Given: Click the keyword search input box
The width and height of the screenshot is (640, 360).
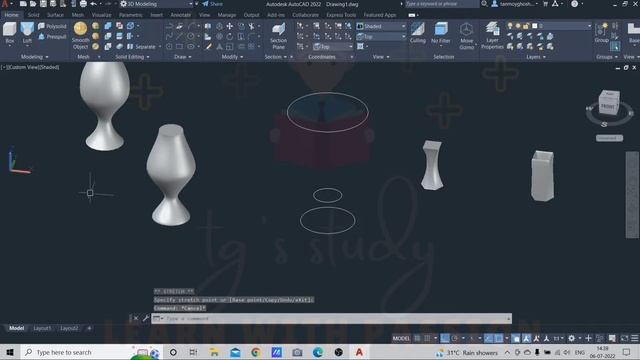Looking at the screenshot, I should [442, 4].
